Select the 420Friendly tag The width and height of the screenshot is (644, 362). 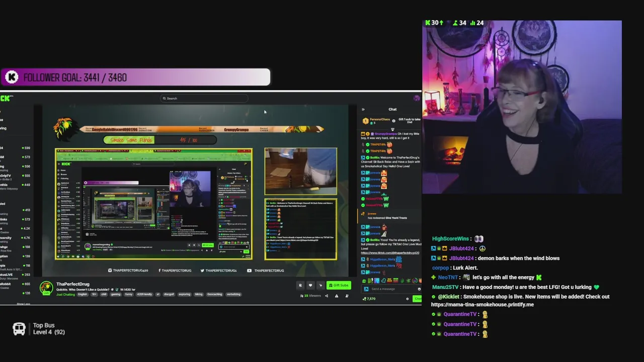144,295
